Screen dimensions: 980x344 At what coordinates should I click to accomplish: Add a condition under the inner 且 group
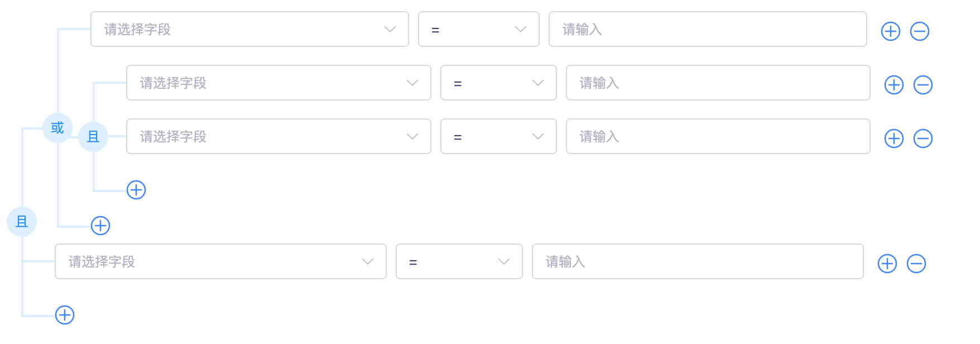pos(136,190)
